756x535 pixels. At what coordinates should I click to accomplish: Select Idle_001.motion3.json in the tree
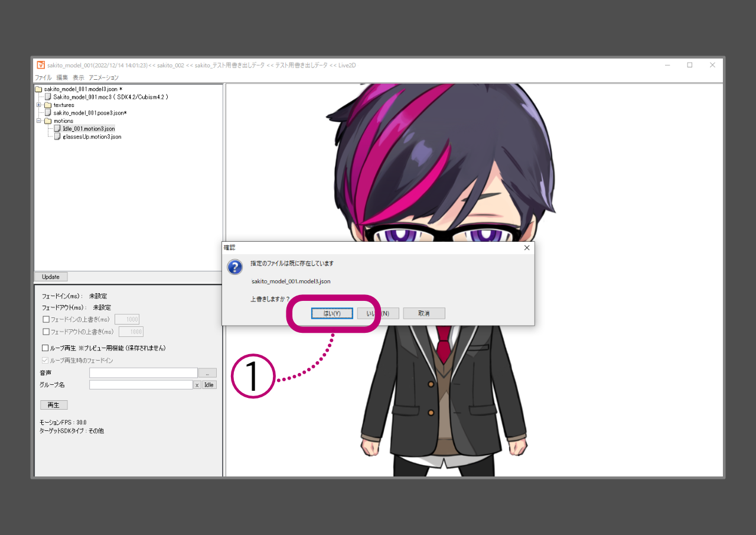tap(89, 129)
